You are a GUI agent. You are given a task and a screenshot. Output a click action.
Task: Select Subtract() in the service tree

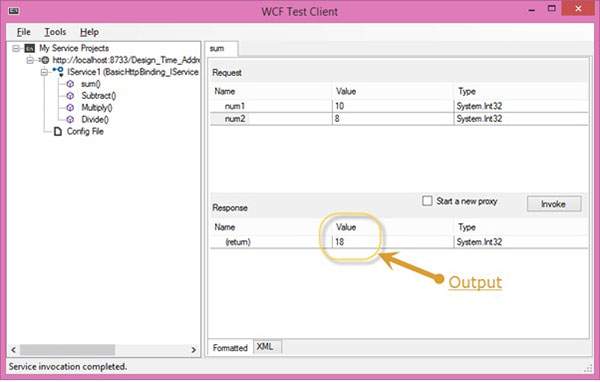coord(99,96)
